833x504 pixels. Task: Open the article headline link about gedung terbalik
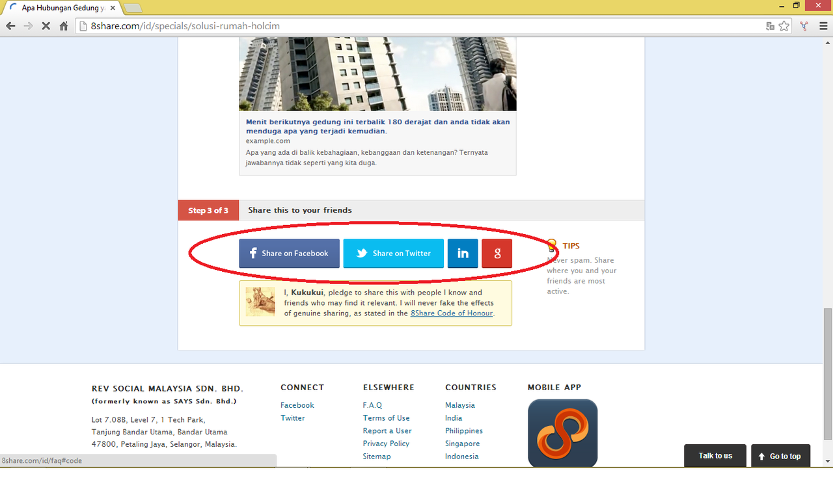pyautogui.click(x=378, y=126)
